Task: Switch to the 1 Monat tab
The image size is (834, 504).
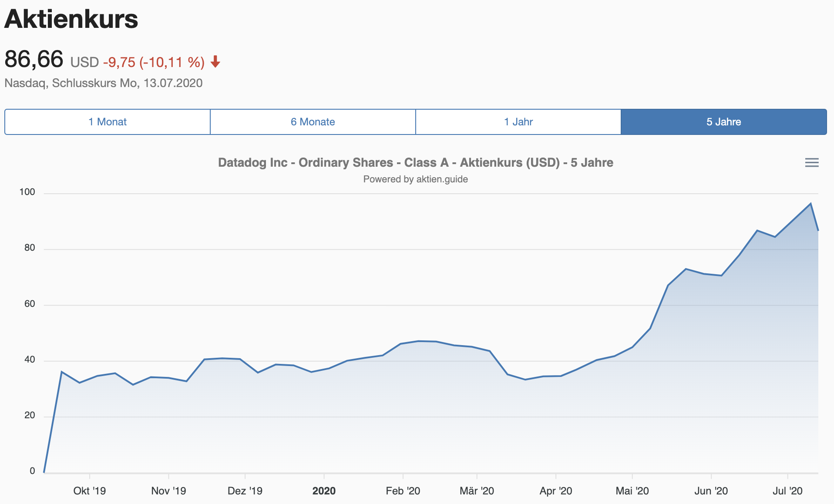Action: click(x=108, y=122)
